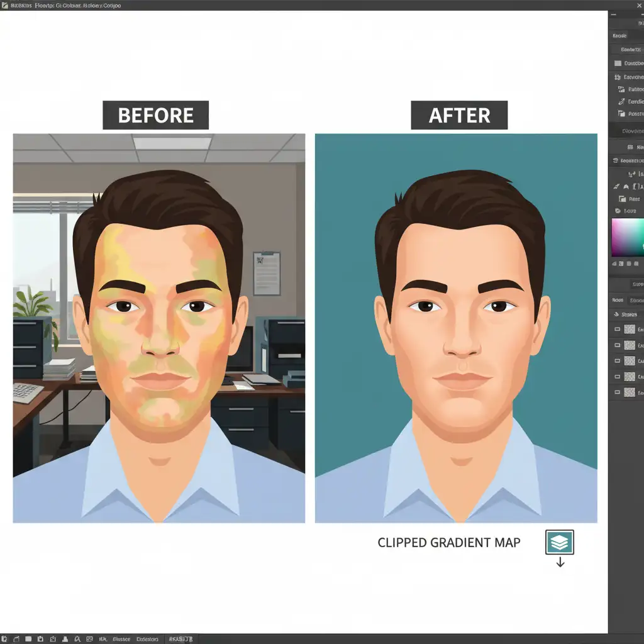Select the pencil icon in the right panel

[x=621, y=101]
